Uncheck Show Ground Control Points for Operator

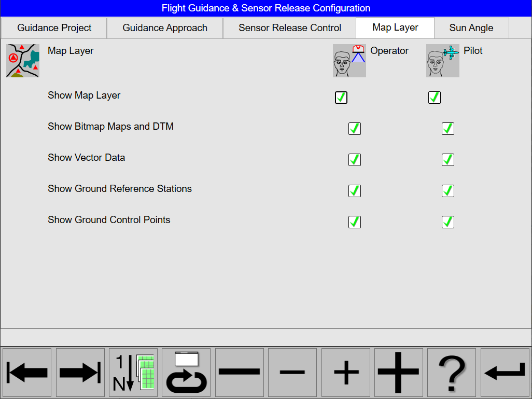click(x=355, y=222)
